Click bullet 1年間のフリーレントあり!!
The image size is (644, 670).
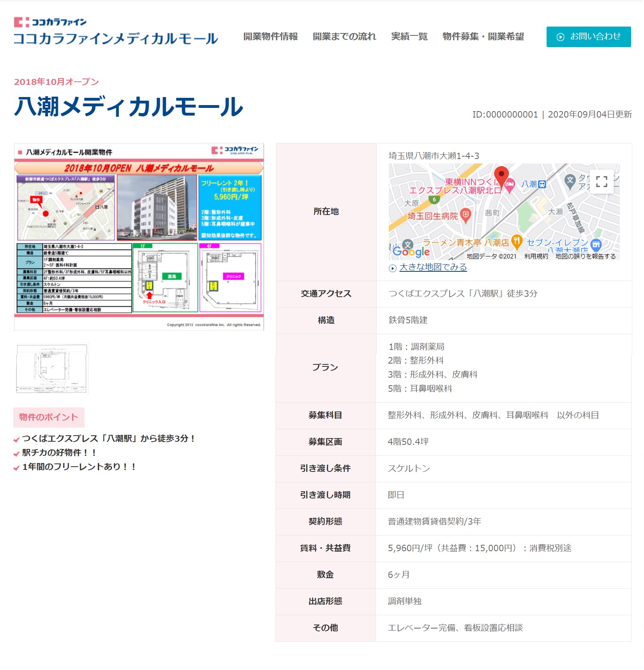[x=79, y=467]
